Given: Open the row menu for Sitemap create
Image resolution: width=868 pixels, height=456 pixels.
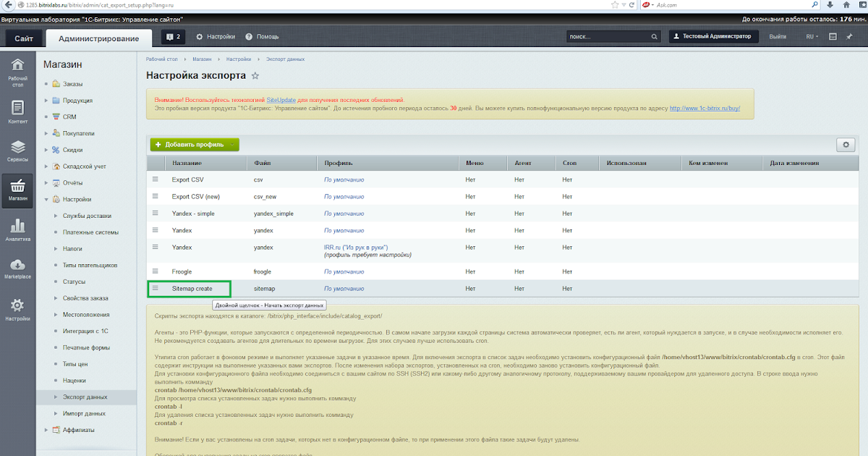Looking at the screenshot, I should [x=155, y=289].
